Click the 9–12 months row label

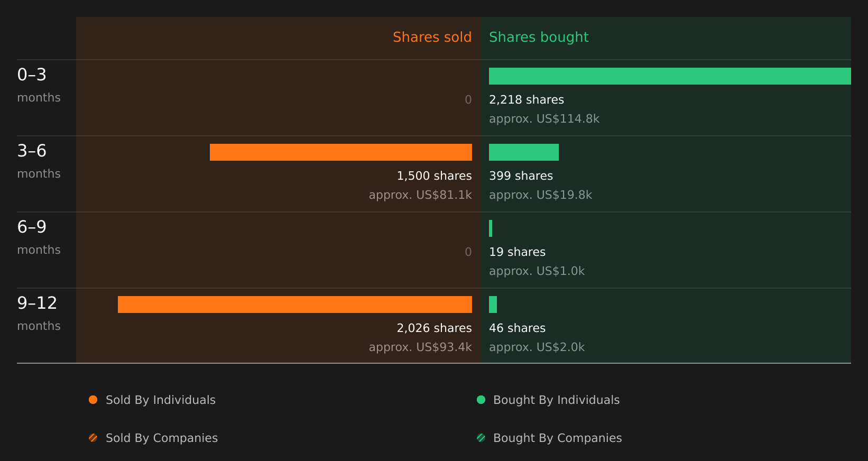coord(39,314)
